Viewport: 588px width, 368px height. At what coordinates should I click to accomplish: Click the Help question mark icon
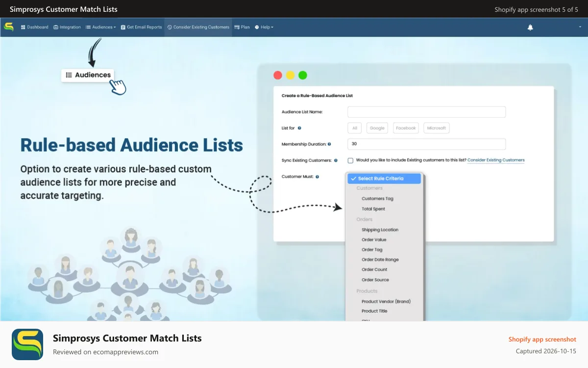click(257, 27)
